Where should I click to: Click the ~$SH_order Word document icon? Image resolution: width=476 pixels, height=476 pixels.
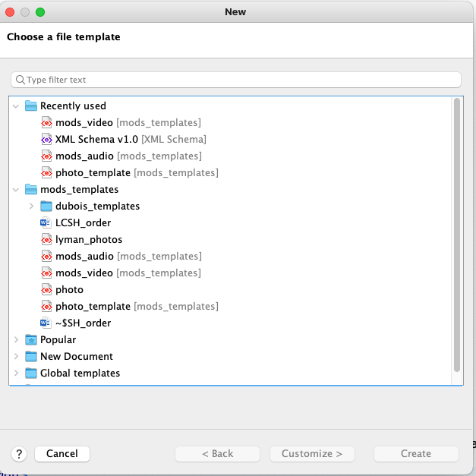pyautogui.click(x=46, y=323)
